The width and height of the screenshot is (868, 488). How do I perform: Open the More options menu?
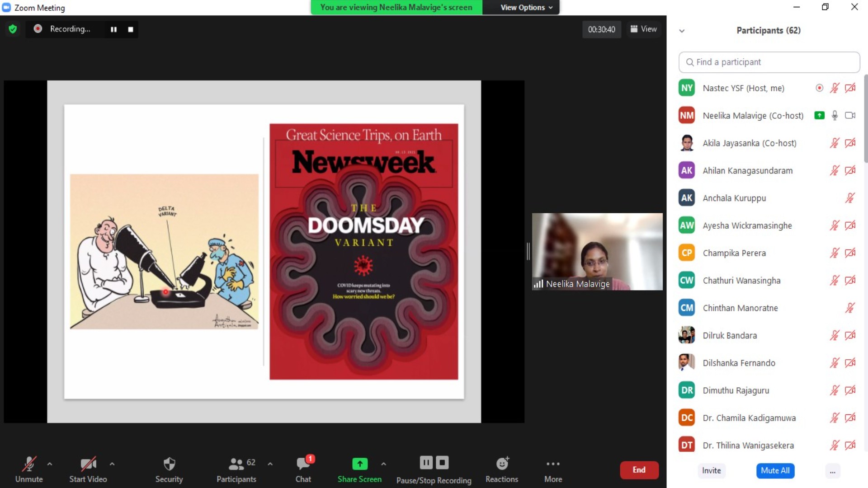pyautogui.click(x=553, y=470)
